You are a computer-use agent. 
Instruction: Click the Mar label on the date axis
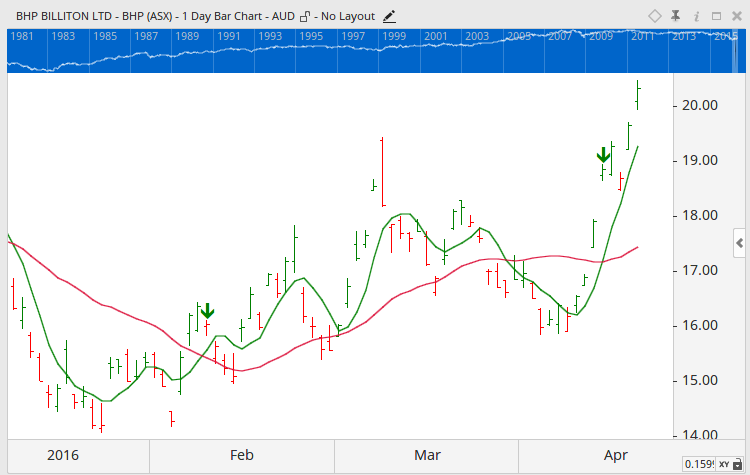(427, 455)
